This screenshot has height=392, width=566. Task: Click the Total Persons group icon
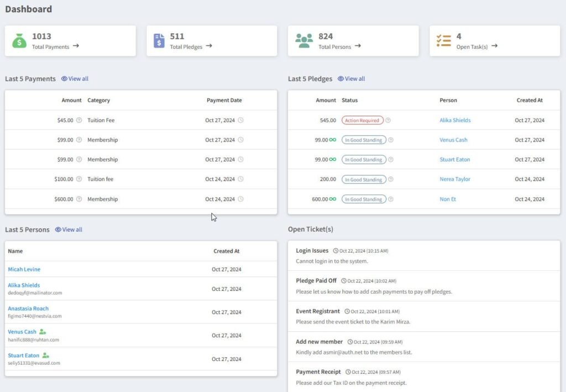(303, 40)
